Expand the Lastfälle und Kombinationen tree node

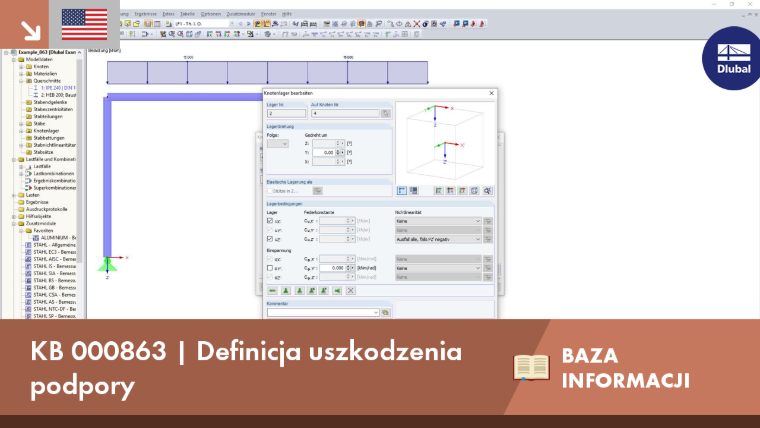tap(14, 159)
